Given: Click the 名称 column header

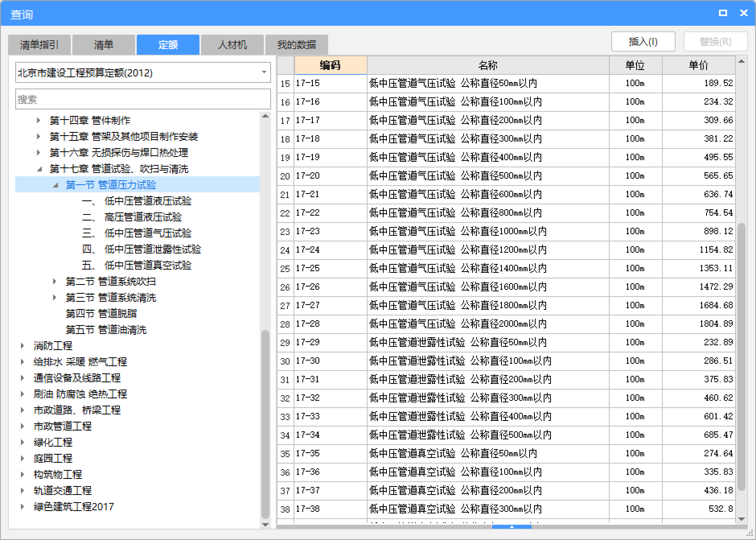Looking at the screenshot, I should tap(488, 65).
